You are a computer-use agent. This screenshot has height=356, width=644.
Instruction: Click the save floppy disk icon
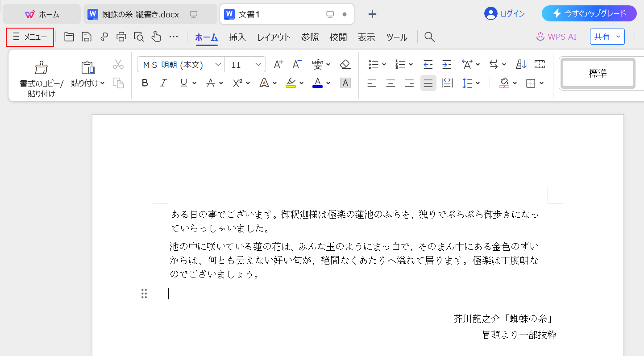pyautogui.click(x=87, y=37)
